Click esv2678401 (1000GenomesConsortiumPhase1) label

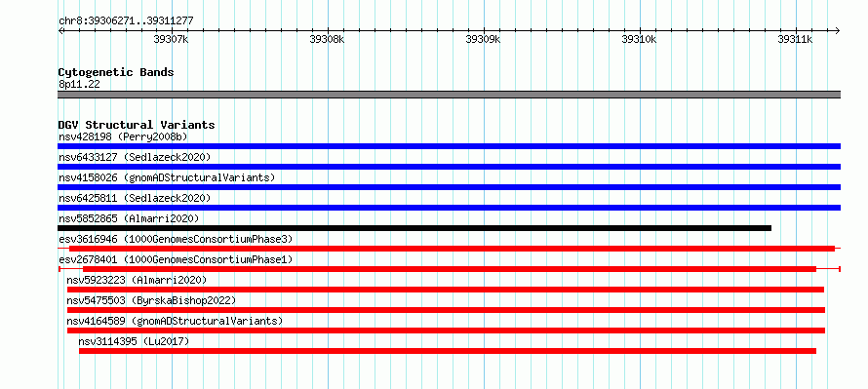pyautogui.click(x=176, y=259)
